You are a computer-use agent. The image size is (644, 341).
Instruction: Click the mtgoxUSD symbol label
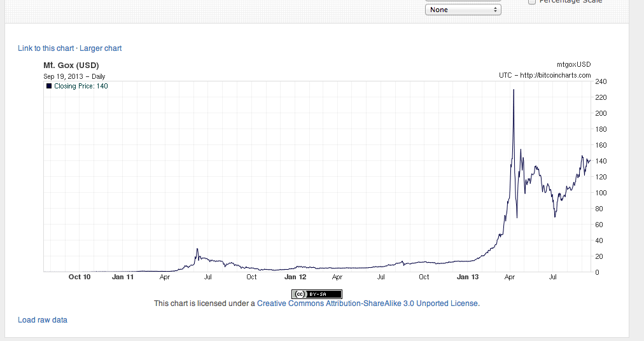pos(573,64)
